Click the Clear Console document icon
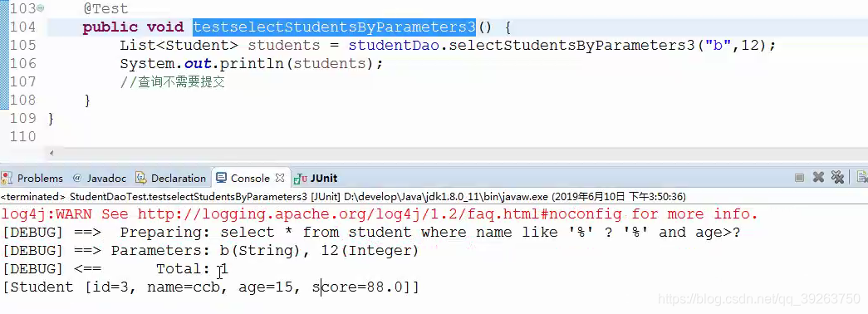This screenshot has width=868, height=314. pos(862,177)
